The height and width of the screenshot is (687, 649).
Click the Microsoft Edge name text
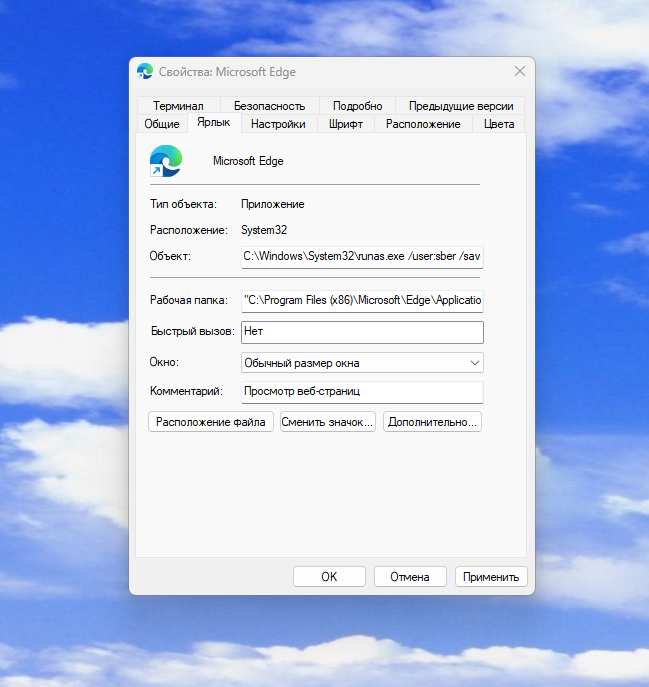(x=248, y=161)
